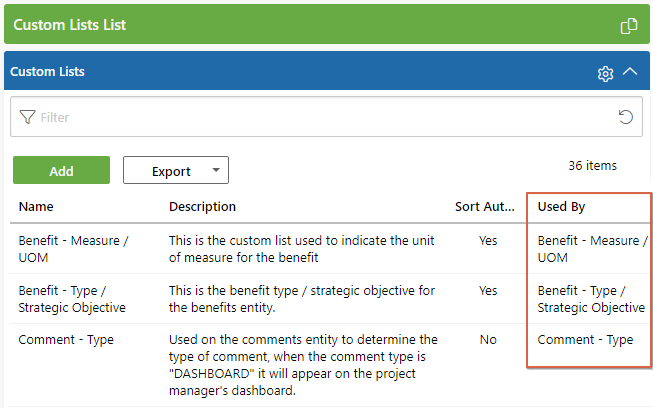Click description 'Used on the comments entity'

(x=303, y=365)
